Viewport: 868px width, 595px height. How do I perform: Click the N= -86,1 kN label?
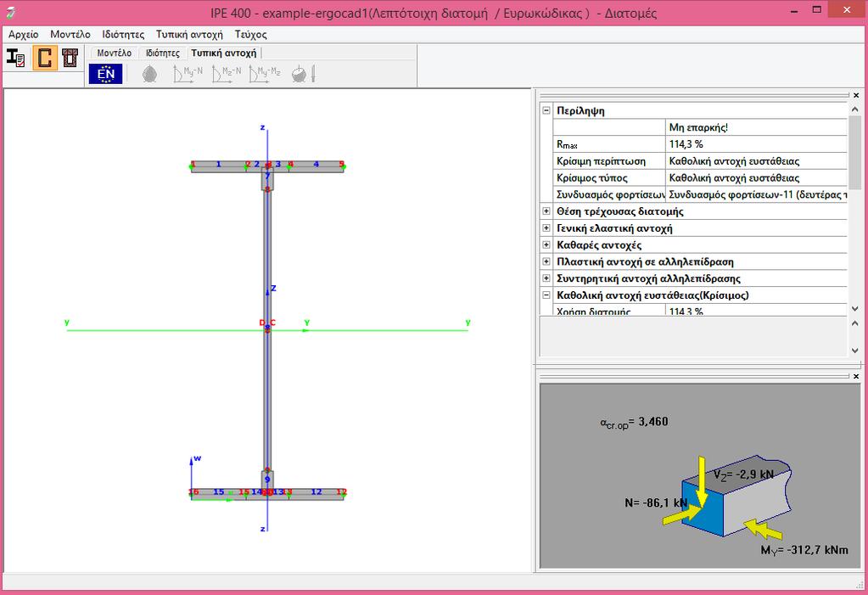pyautogui.click(x=655, y=502)
